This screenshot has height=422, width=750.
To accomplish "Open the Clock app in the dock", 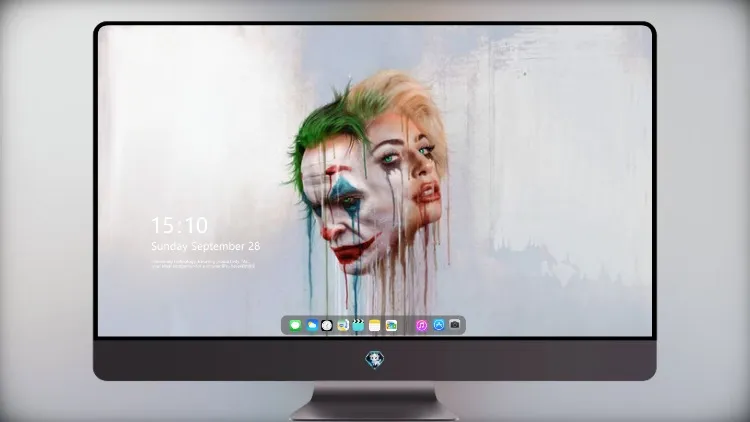I will [327, 325].
